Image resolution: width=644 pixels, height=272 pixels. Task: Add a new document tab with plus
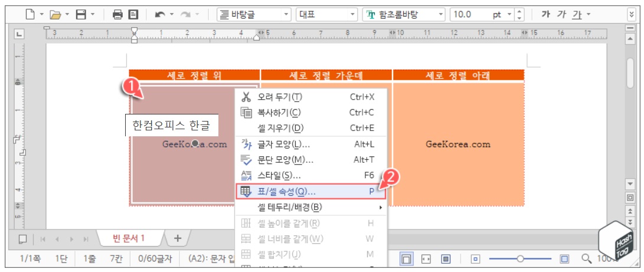click(x=178, y=238)
